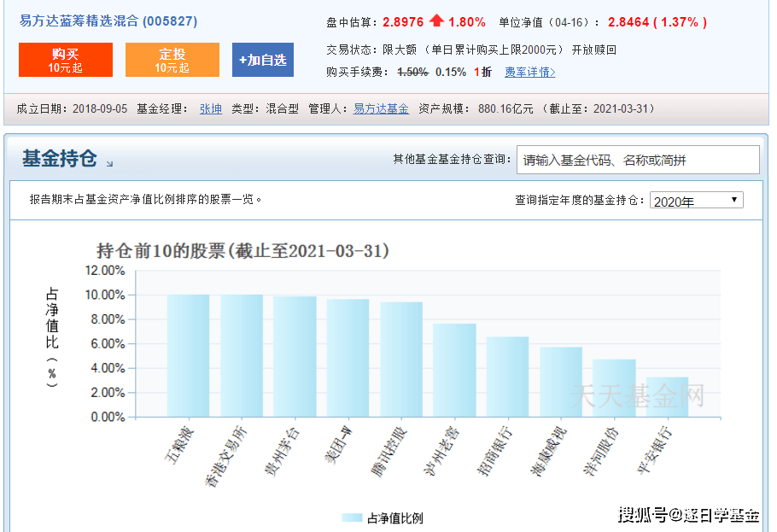The image size is (777, 532).
Task: Click the asset size 880.16亿元 text
Action: (505, 108)
